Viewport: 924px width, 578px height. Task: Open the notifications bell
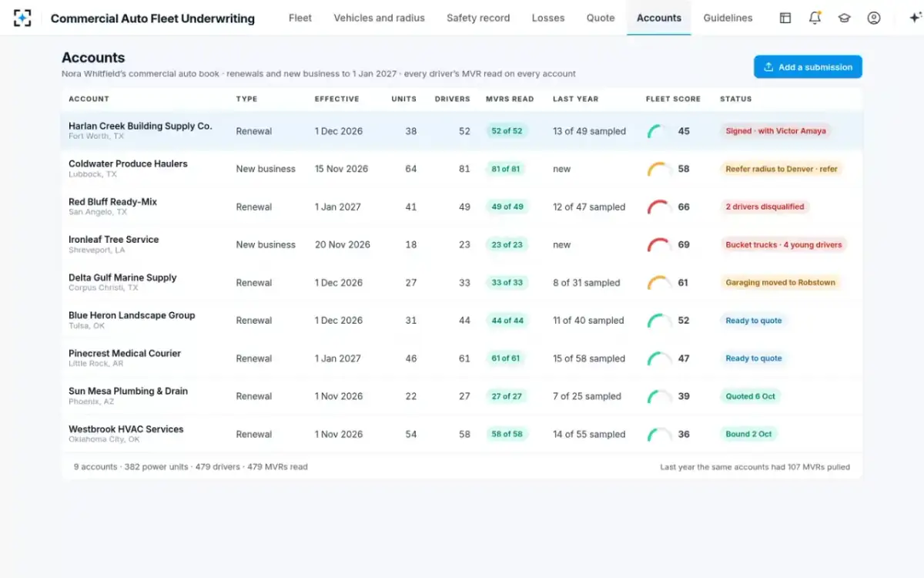tap(815, 18)
